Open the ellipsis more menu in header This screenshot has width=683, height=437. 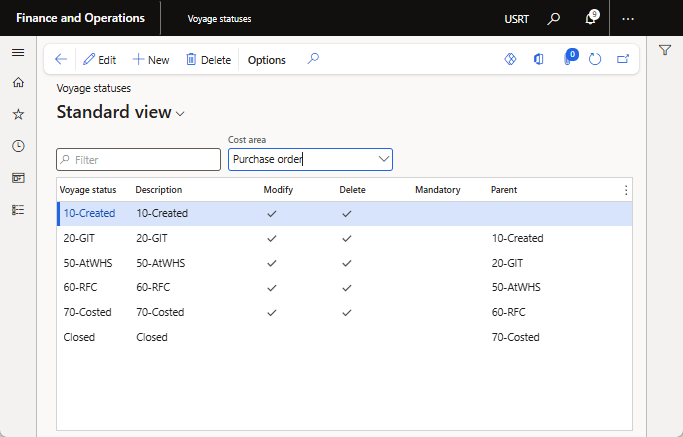(628, 19)
